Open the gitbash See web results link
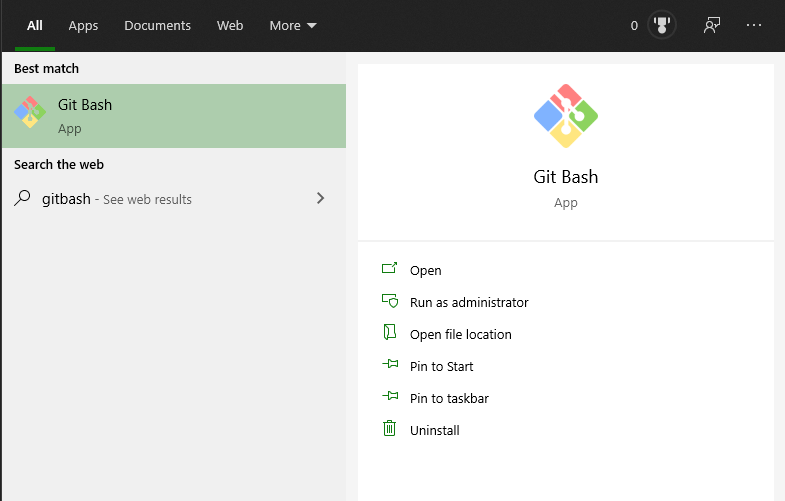Screen dimensions: 785x501 117,199
